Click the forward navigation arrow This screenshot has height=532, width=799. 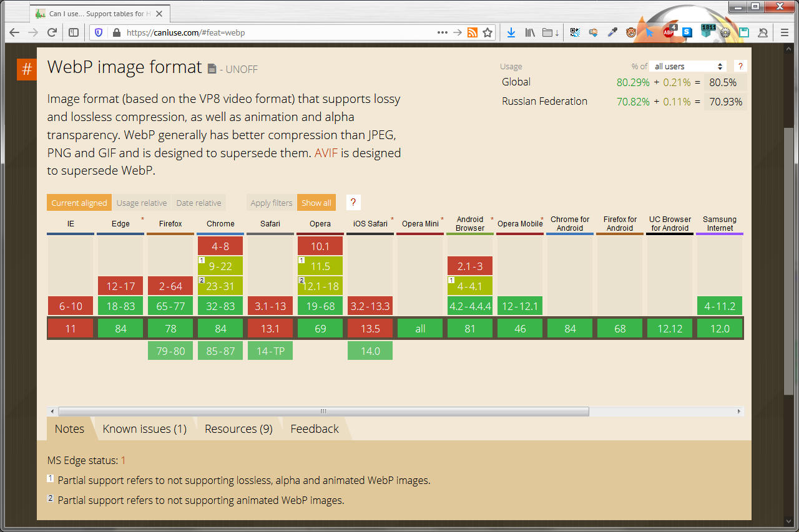[33, 32]
